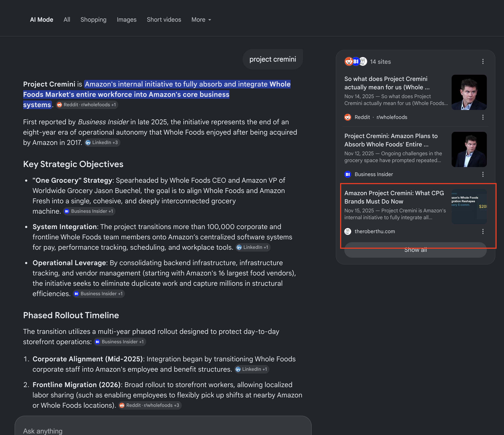Click the 'Phased Rollout Timeline' heading
Image resolution: width=504 pixels, height=435 pixels.
[x=71, y=315]
